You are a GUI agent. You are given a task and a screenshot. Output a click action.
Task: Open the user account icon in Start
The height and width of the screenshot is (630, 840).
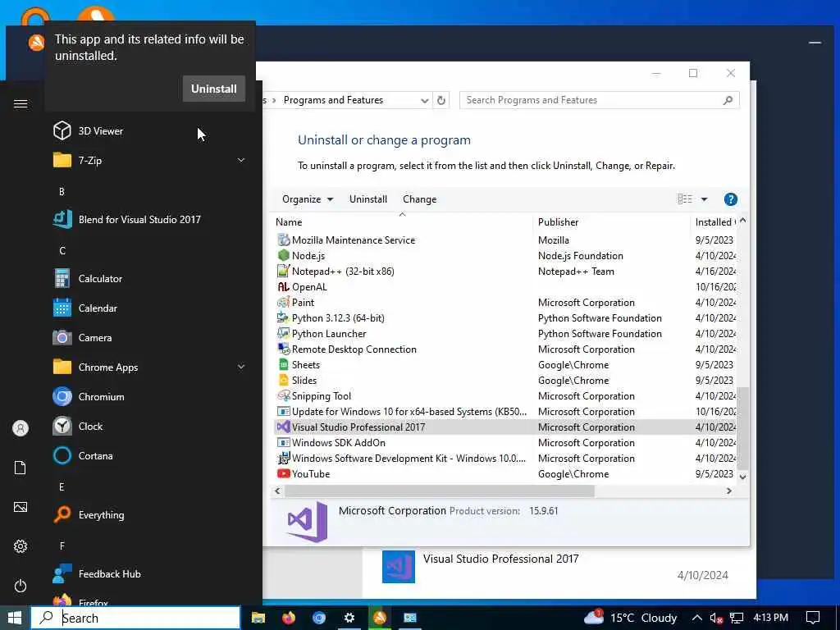[x=21, y=428]
